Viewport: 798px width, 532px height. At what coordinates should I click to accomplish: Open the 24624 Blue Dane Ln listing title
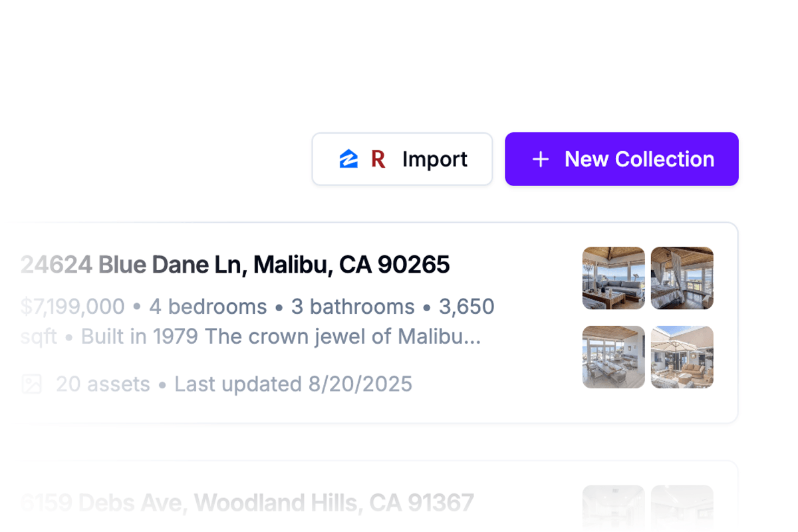tap(235, 265)
